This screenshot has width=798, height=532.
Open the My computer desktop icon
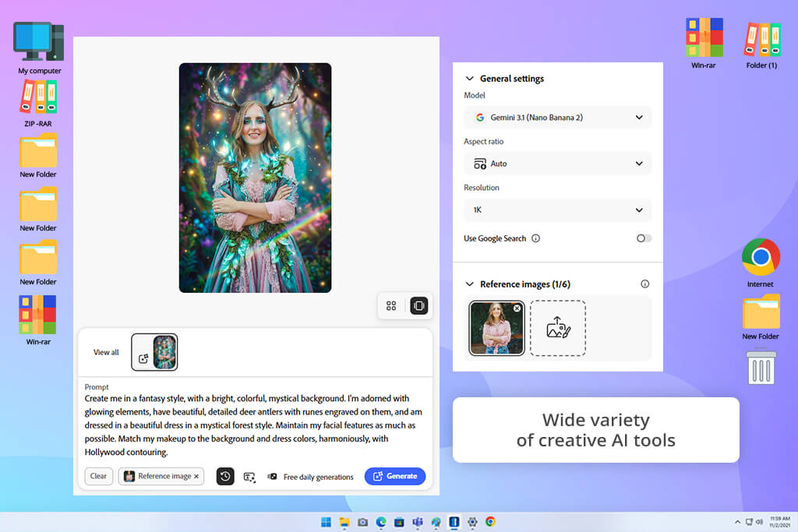39,48
